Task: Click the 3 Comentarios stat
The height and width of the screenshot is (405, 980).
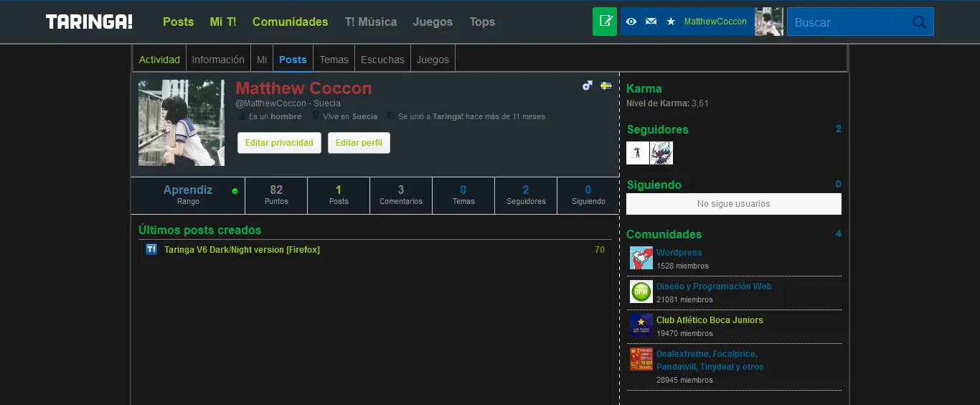Action: pos(401,195)
